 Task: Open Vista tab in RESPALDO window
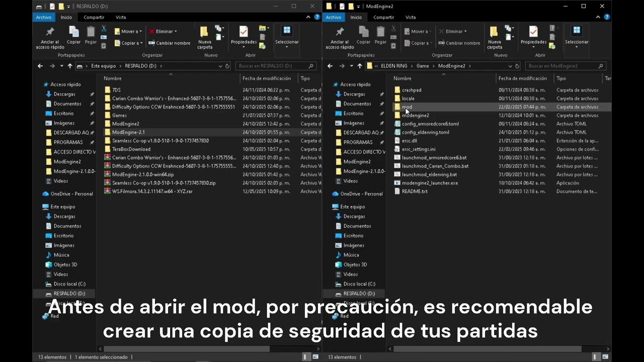tap(121, 17)
